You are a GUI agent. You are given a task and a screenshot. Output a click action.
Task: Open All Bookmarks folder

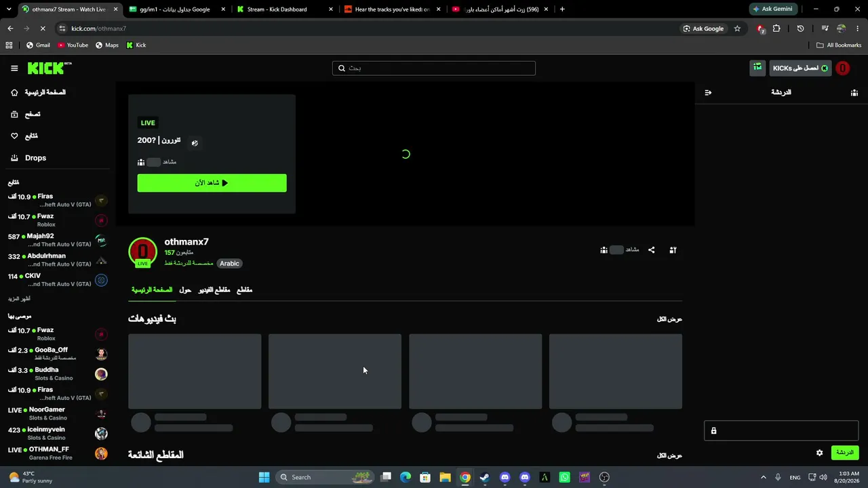point(839,45)
